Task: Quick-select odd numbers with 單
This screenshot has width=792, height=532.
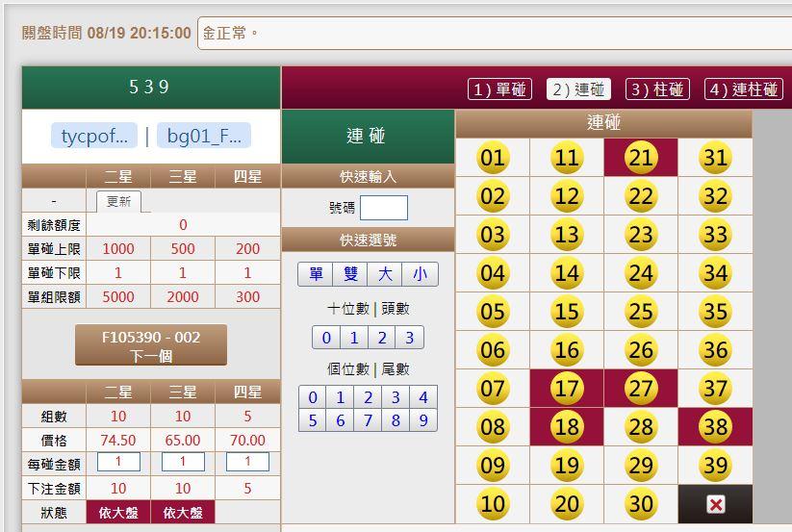Action: 316,274
